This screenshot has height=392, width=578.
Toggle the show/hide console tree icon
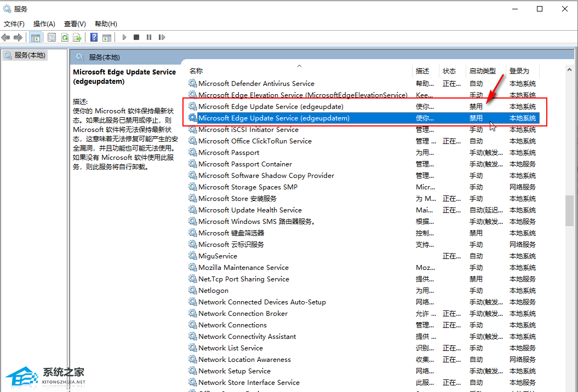[x=36, y=37]
